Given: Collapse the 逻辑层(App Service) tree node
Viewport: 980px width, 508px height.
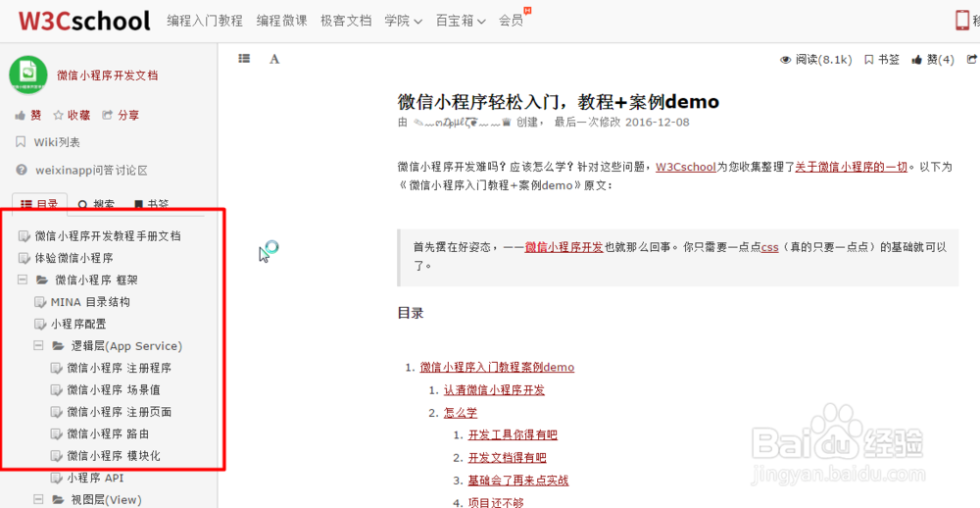Looking at the screenshot, I should pos(38,345).
